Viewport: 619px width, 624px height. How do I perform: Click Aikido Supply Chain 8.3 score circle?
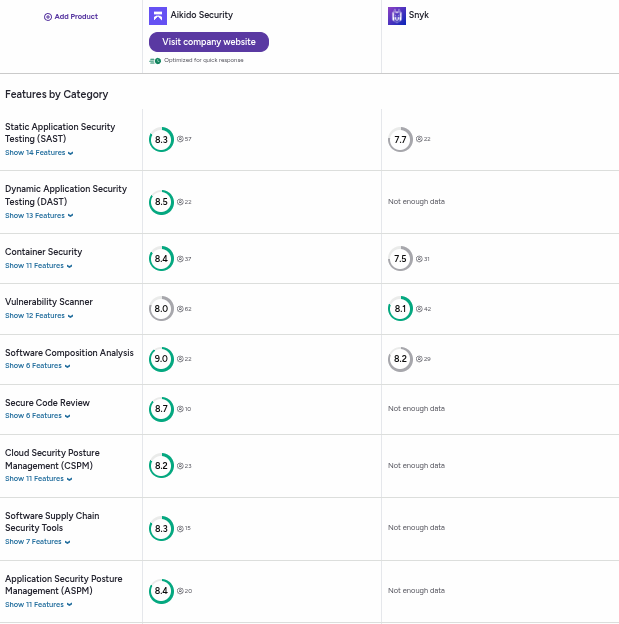click(161, 528)
